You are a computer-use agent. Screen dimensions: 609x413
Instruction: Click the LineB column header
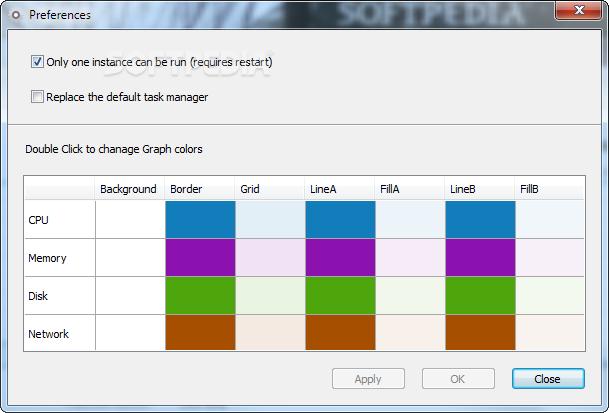click(x=479, y=189)
